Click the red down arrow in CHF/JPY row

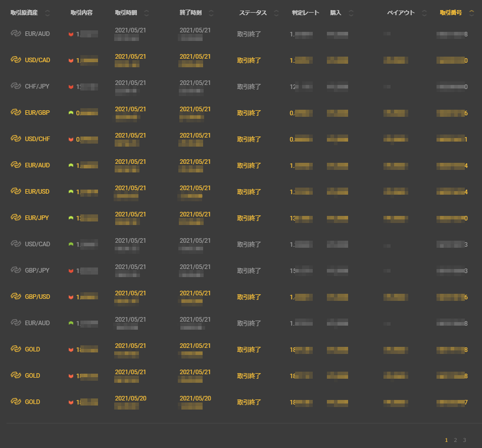71,87
